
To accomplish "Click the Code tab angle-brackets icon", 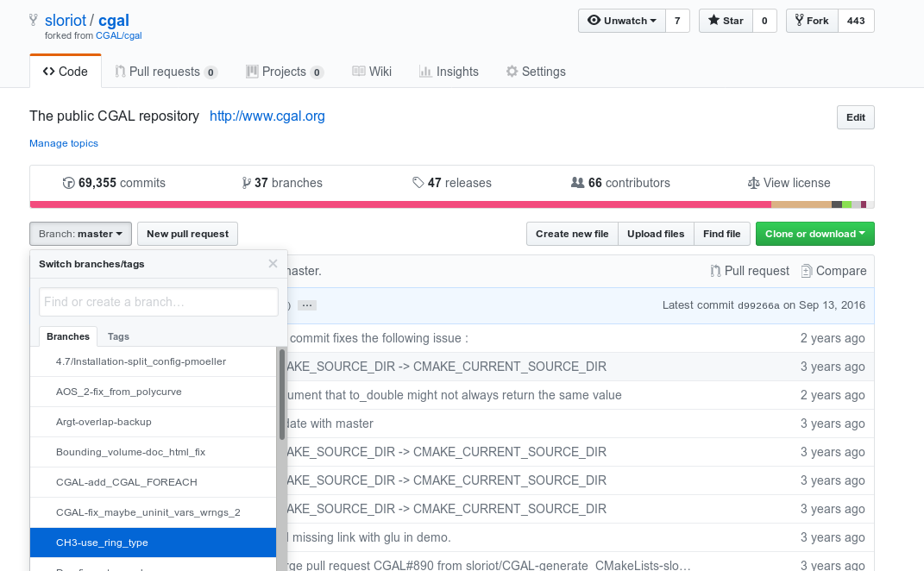I will (48, 72).
